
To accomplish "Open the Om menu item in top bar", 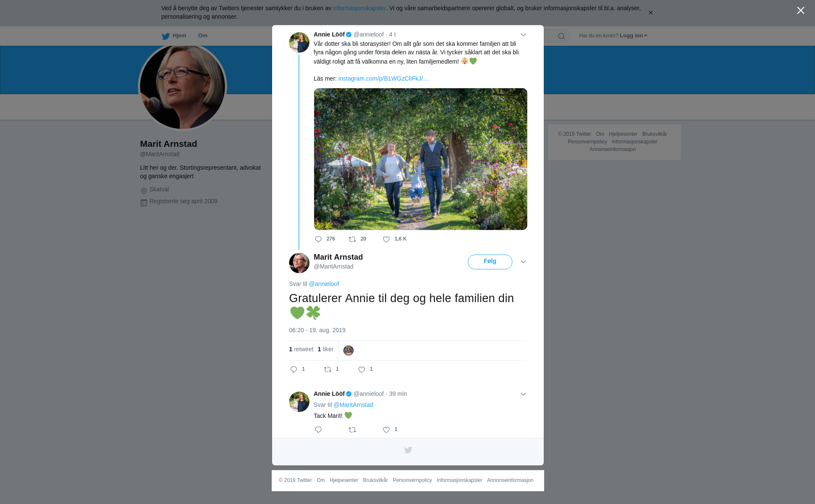I will click(x=202, y=36).
